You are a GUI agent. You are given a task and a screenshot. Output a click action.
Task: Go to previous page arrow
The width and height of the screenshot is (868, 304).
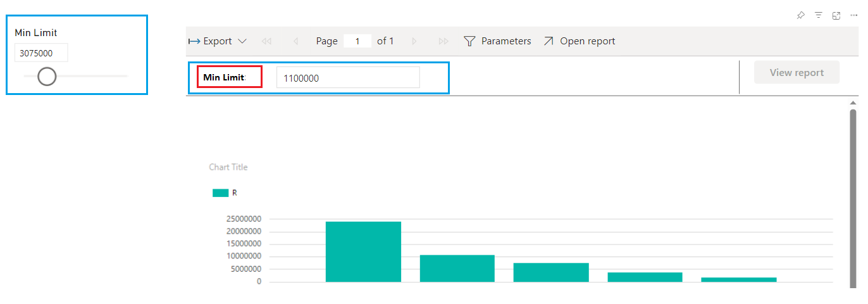pyautogui.click(x=295, y=41)
